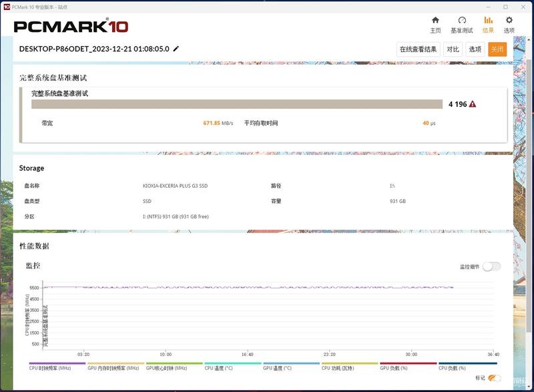Click the PCMark 10 title bar app icon
The image size is (534, 392).
coord(7,7)
